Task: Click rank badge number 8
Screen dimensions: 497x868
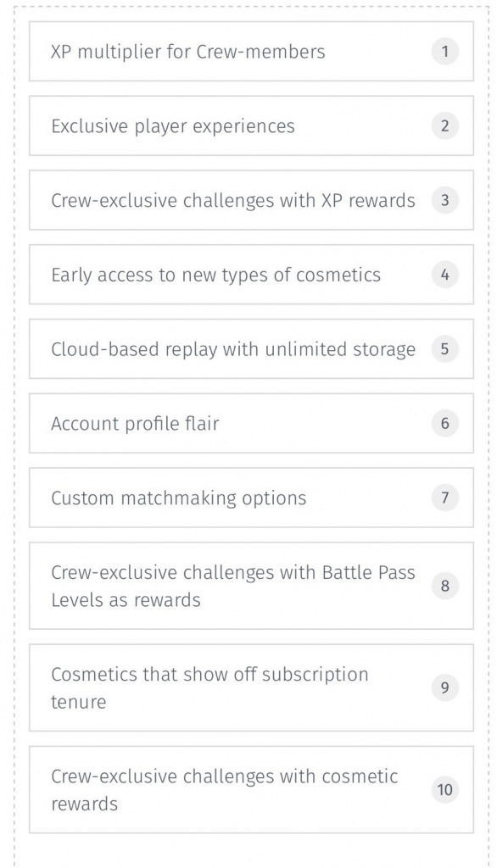Action: pyautogui.click(x=445, y=586)
